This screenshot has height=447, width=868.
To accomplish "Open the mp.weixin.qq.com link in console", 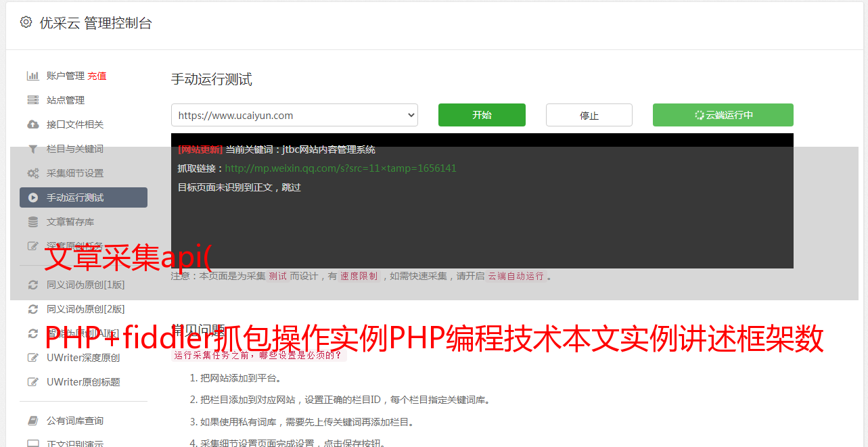I will click(340, 168).
